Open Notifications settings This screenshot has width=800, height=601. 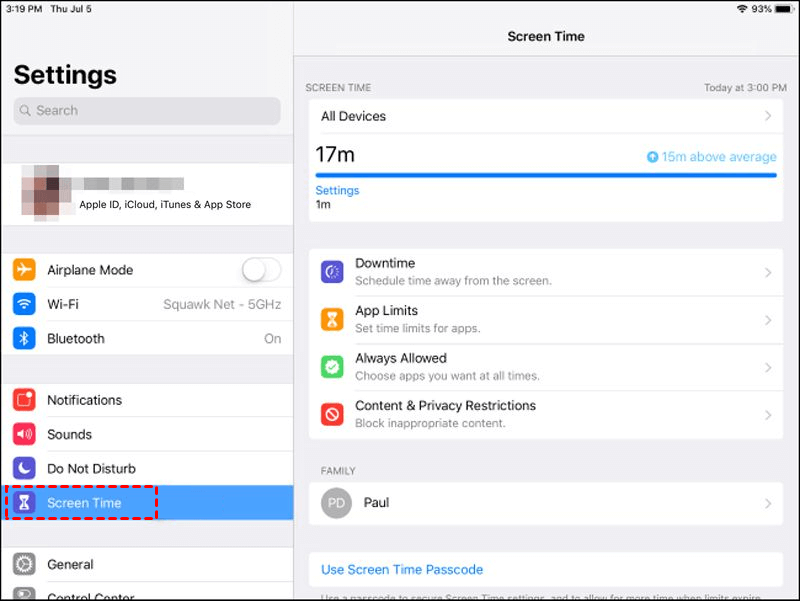(147, 400)
